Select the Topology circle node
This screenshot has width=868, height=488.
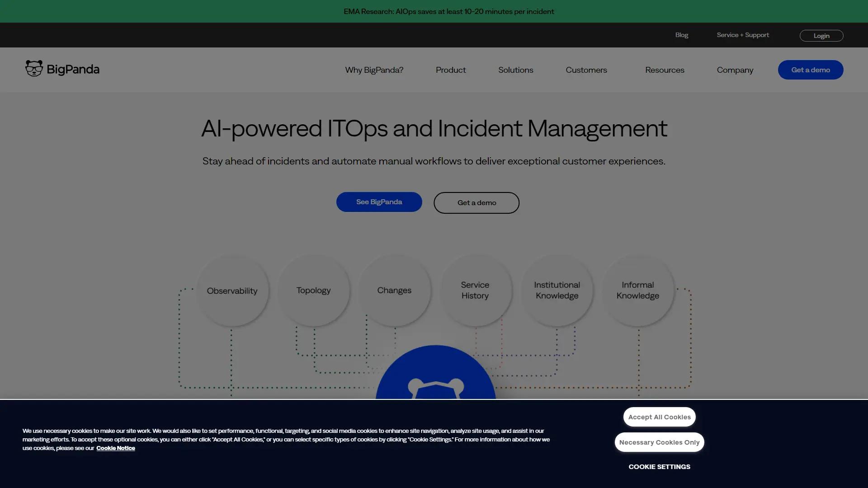pyautogui.click(x=313, y=290)
